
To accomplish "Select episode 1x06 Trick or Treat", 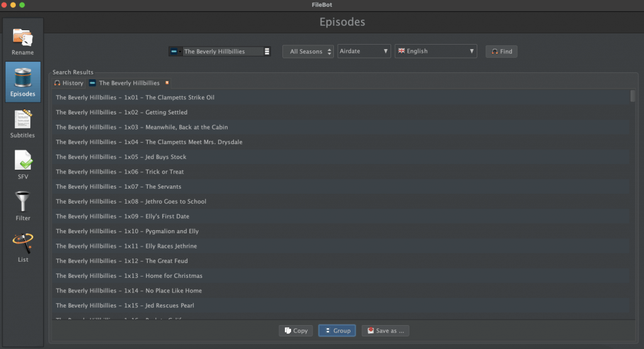I will (340, 172).
